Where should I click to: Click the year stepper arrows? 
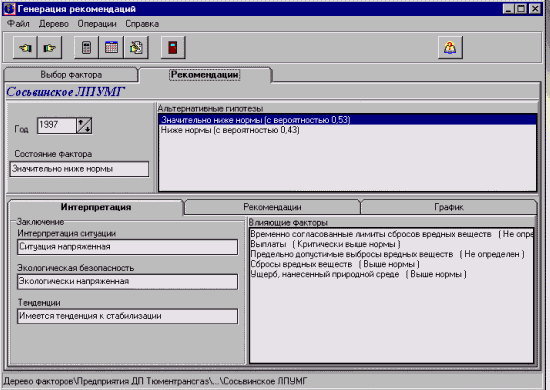(84, 125)
